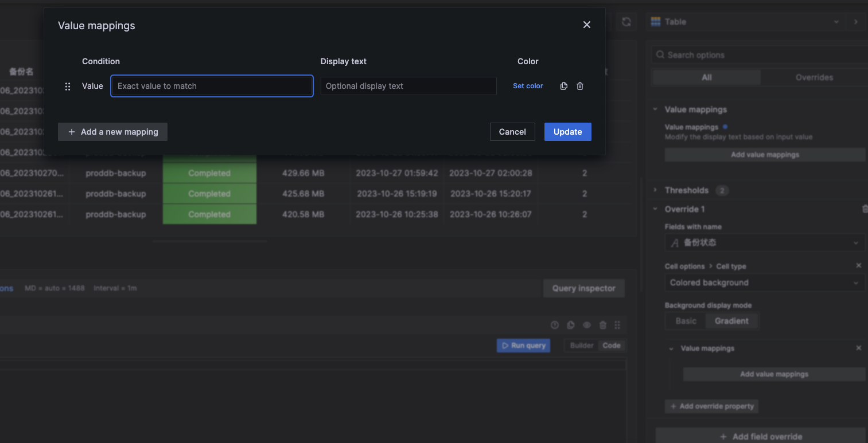Screen dimensions: 868x443
Task: Remove the override Value mappings property
Action: (859, 348)
